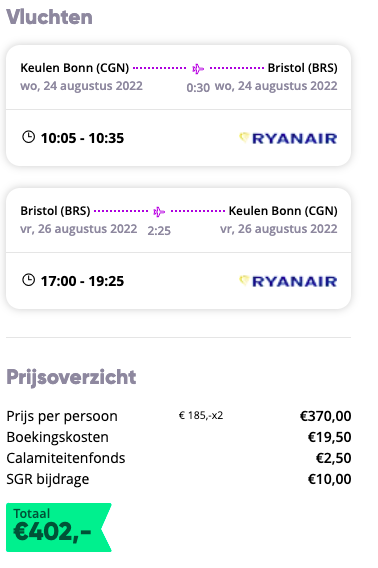Click the Calamiteitenfonds €2,50 row
The width and height of the screenshot is (378, 568).
click(179, 458)
